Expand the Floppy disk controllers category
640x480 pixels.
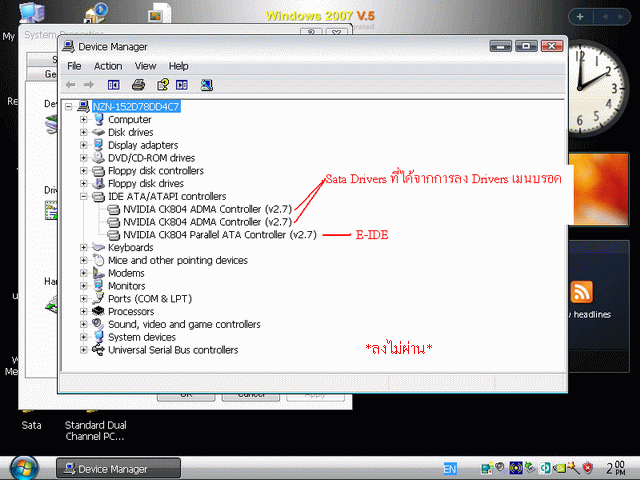[84, 171]
